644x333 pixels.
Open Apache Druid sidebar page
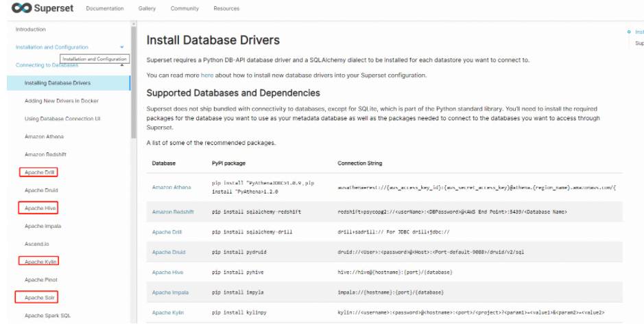click(41, 190)
